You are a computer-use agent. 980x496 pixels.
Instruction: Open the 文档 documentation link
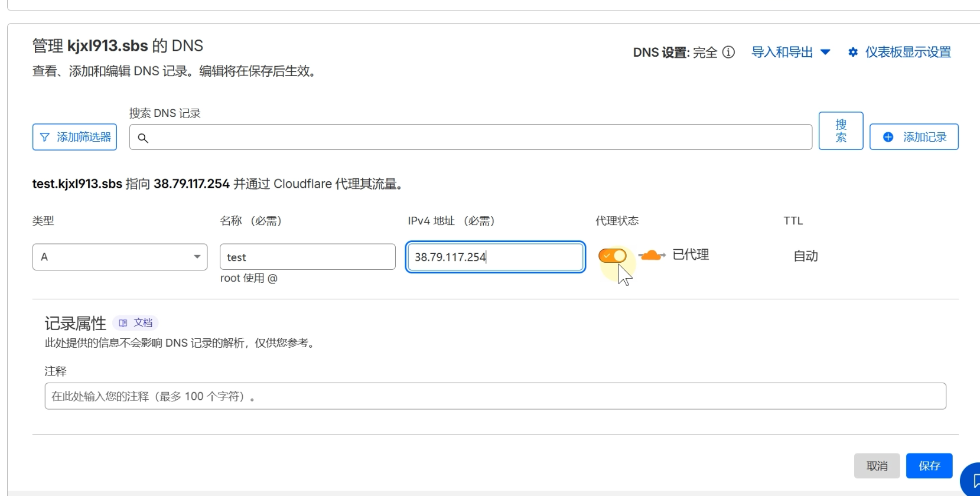[x=136, y=323]
